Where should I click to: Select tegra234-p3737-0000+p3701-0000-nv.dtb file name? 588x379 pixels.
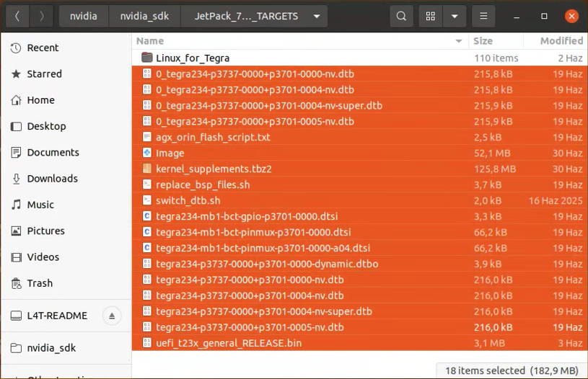click(250, 280)
